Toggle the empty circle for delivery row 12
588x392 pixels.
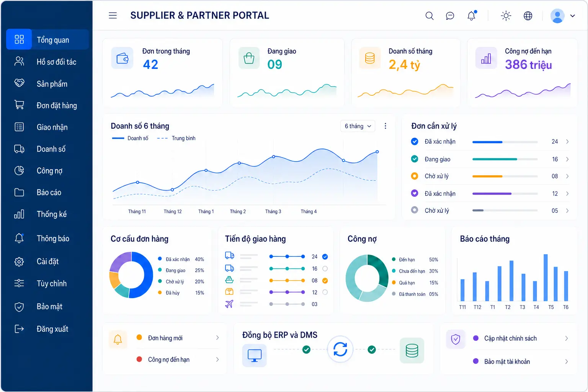(325, 292)
